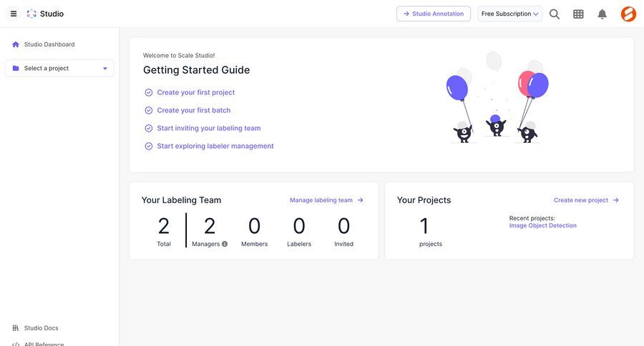Click the Labelers count
The height and width of the screenshot is (346, 644).
[x=299, y=226]
